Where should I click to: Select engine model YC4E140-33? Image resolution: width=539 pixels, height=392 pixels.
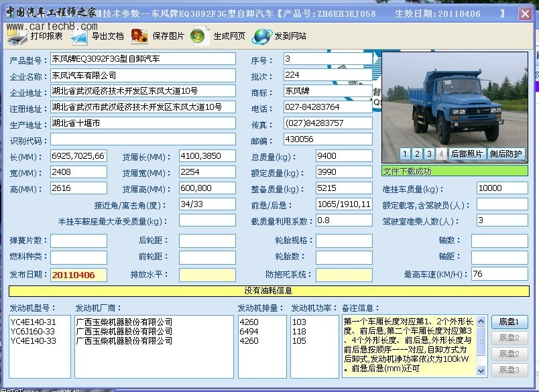tap(33, 341)
